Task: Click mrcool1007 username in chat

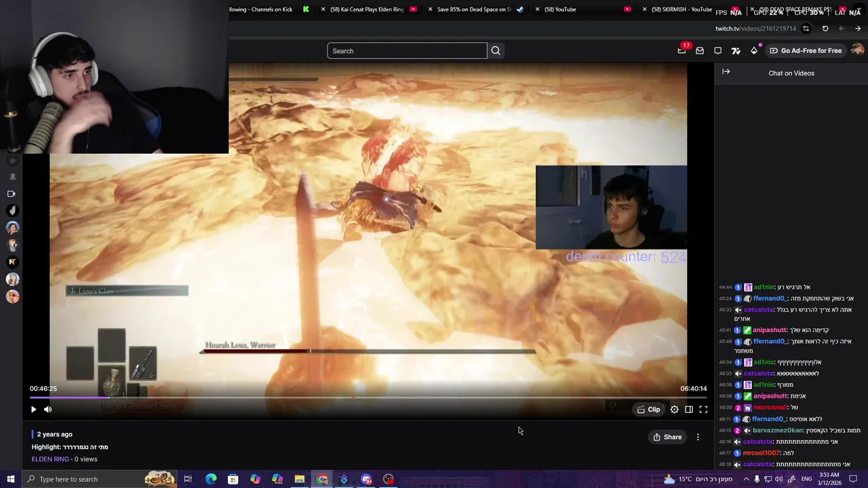Action: coord(762,453)
